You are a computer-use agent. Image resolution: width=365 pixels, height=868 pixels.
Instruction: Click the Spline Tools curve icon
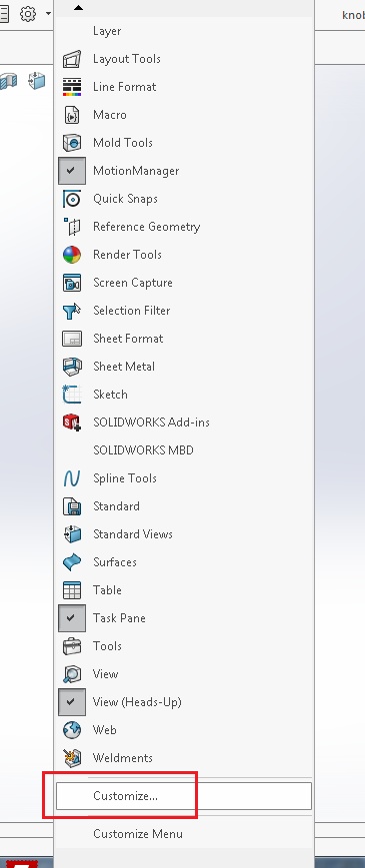(72, 478)
